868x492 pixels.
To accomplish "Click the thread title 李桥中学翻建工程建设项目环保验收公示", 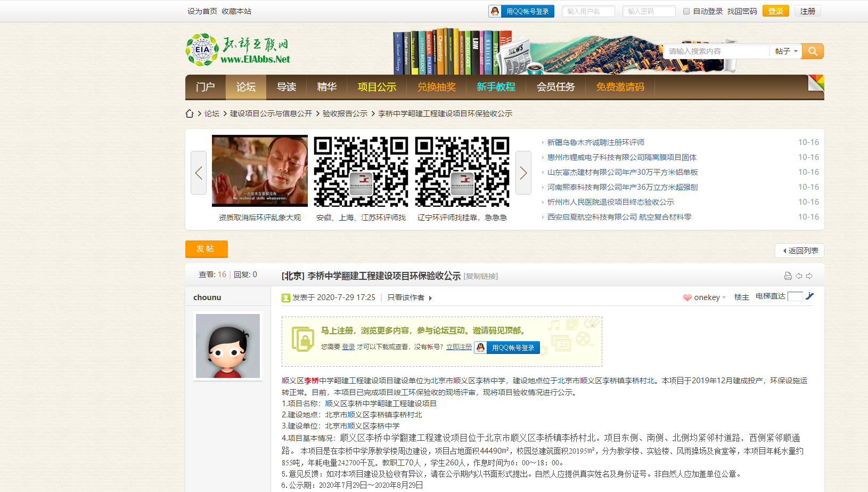I will coord(384,276).
